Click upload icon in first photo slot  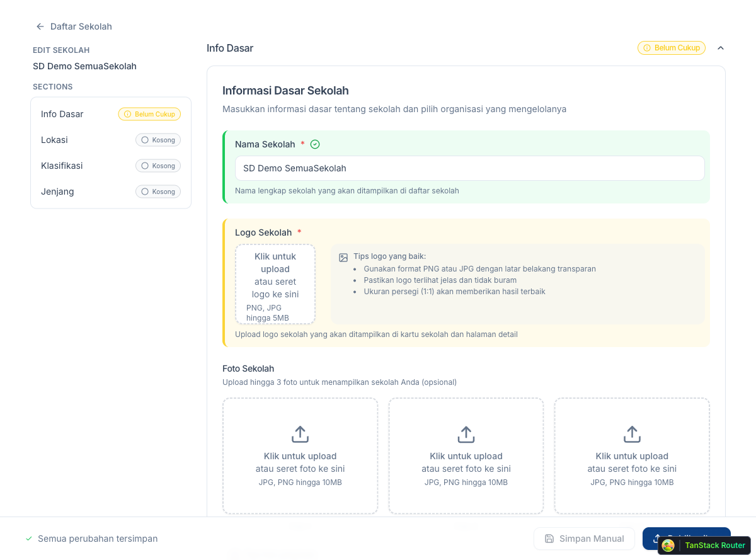point(300,434)
